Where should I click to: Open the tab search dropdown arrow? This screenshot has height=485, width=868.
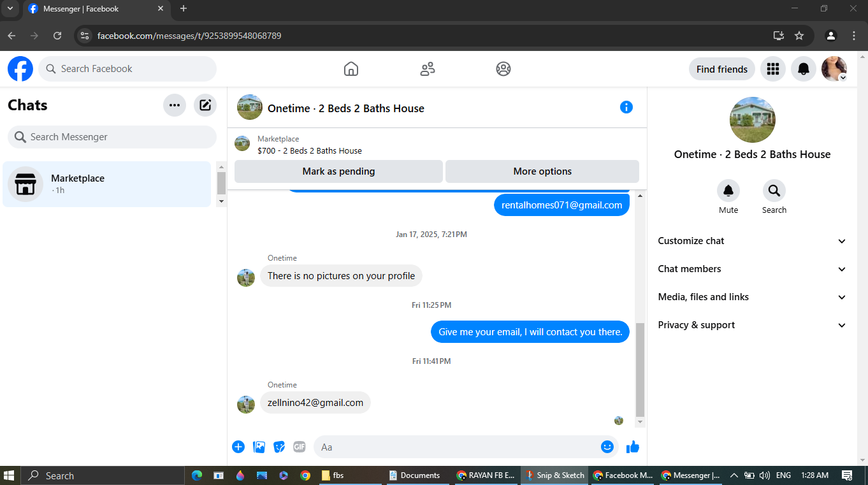point(10,9)
